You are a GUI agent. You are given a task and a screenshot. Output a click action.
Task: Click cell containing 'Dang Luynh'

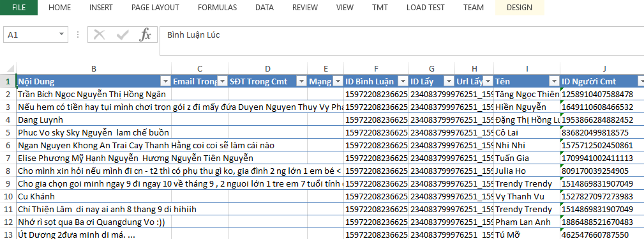click(94, 119)
